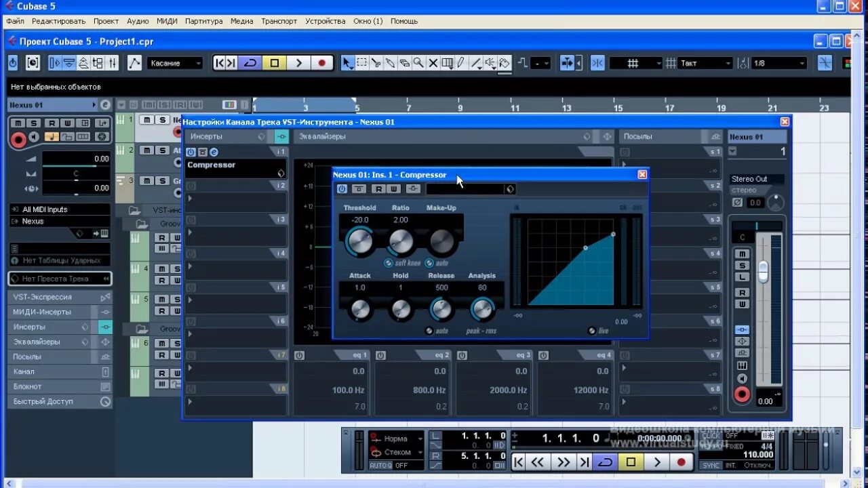Open the quantize 1/8 dropdown
This screenshot has width=868, height=488.
click(x=778, y=63)
